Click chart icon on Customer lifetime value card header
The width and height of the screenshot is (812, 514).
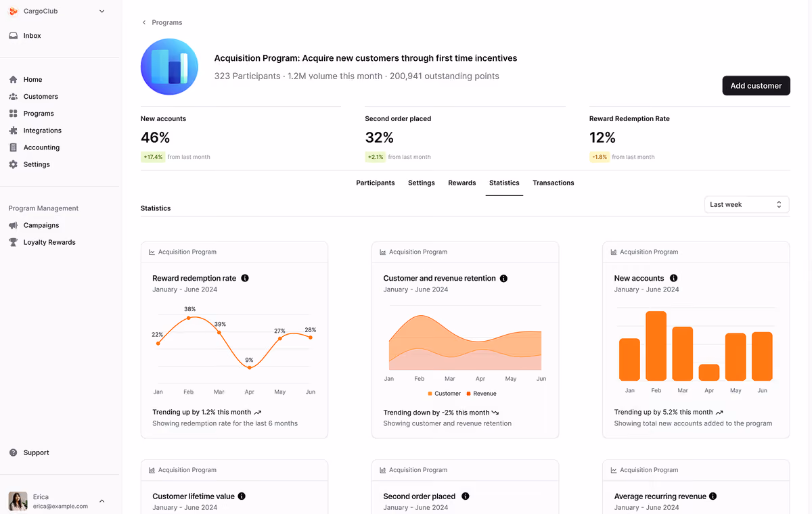click(152, 470)
